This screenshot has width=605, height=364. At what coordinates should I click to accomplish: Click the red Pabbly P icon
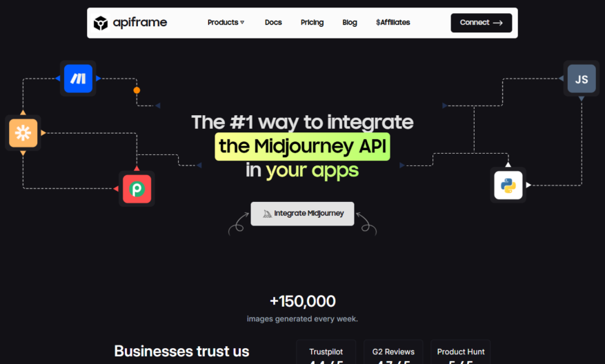137,189
